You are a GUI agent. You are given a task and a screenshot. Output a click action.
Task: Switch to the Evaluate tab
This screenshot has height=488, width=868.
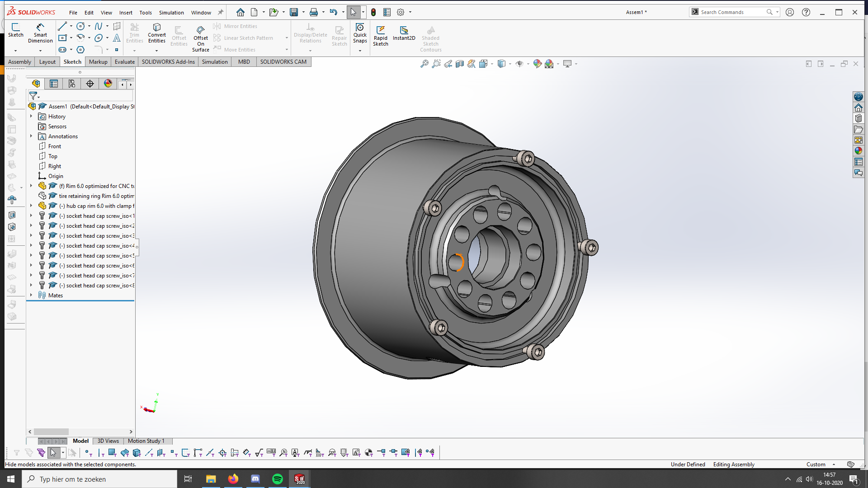click(124, 62)
